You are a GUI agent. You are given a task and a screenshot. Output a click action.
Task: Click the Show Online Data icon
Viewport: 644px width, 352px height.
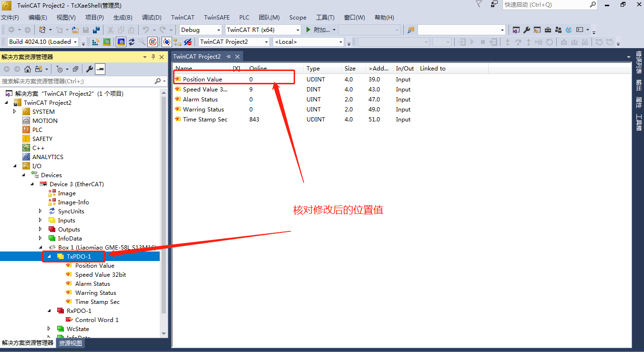point(166,42)
